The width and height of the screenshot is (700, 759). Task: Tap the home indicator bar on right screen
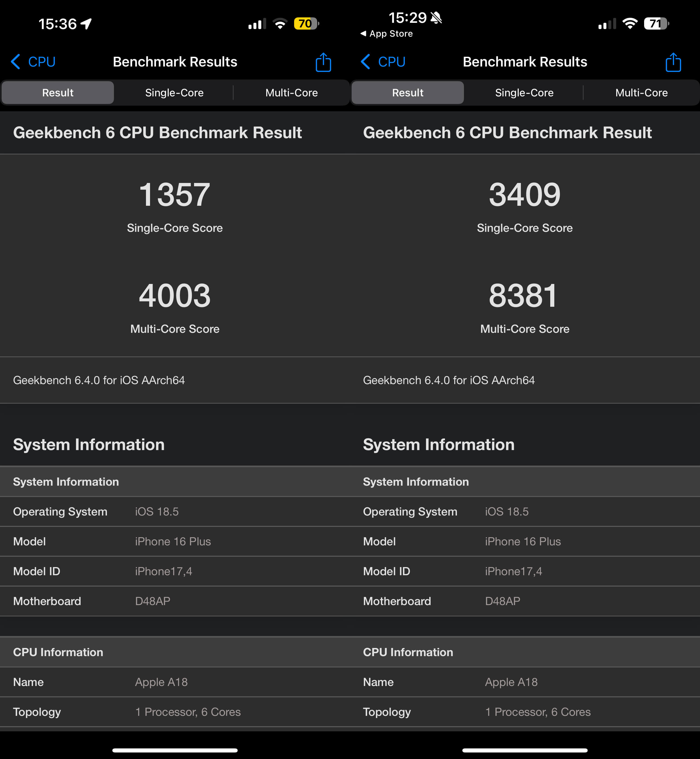(x=525, y=750)
